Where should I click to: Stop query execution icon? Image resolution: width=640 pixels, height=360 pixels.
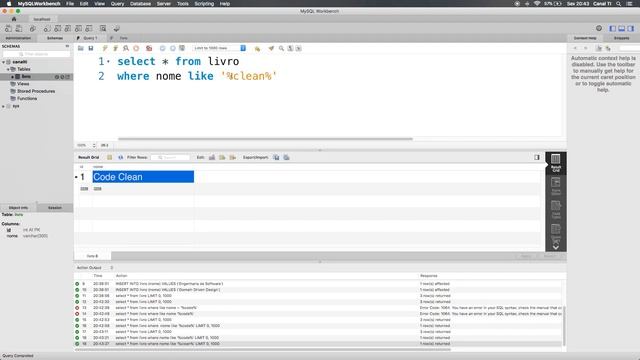136,49
